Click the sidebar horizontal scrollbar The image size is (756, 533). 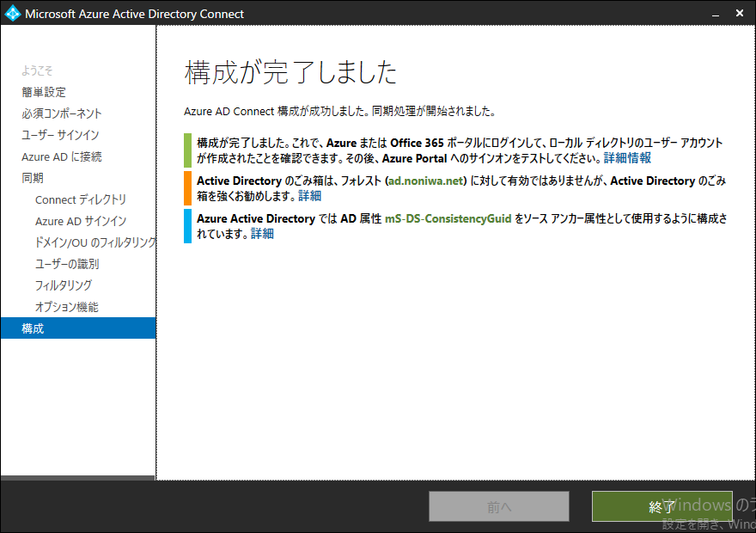77,478
